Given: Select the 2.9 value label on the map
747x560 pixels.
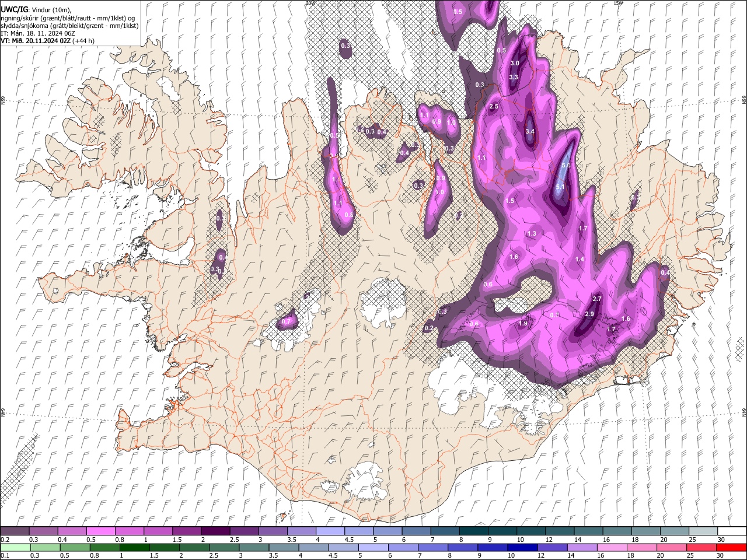Looking at the screenshot, I should [589, 314].
